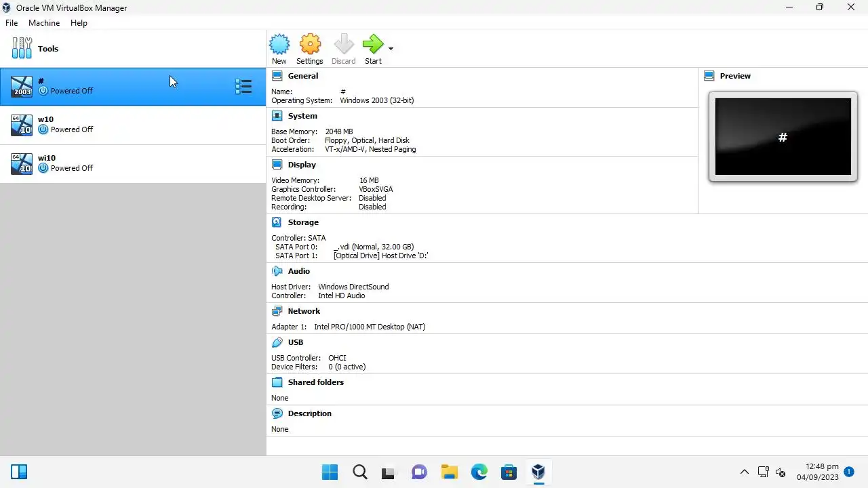The image size is (868, 488).
Task: Open the Machine menu
Action: click(x=44, y=22)
